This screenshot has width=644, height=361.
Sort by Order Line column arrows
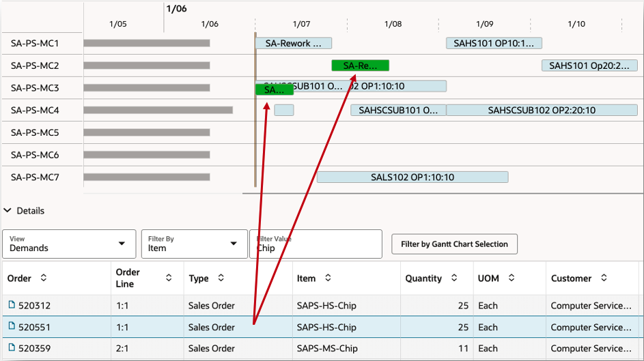(169, 278)
